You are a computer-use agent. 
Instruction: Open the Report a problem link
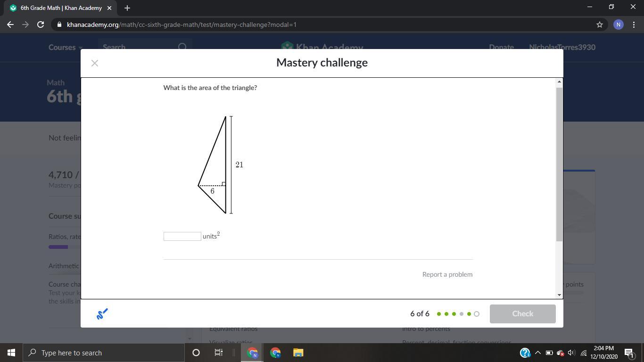447,274
